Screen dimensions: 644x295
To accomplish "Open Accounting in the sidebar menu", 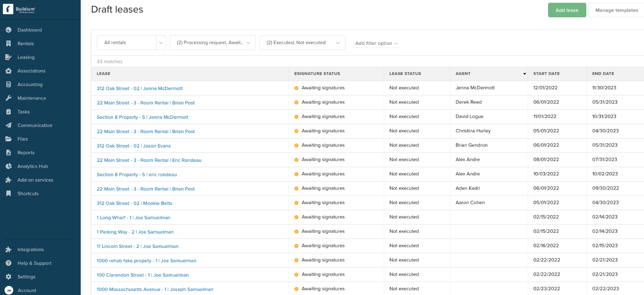I will click(x=30, y=84).
